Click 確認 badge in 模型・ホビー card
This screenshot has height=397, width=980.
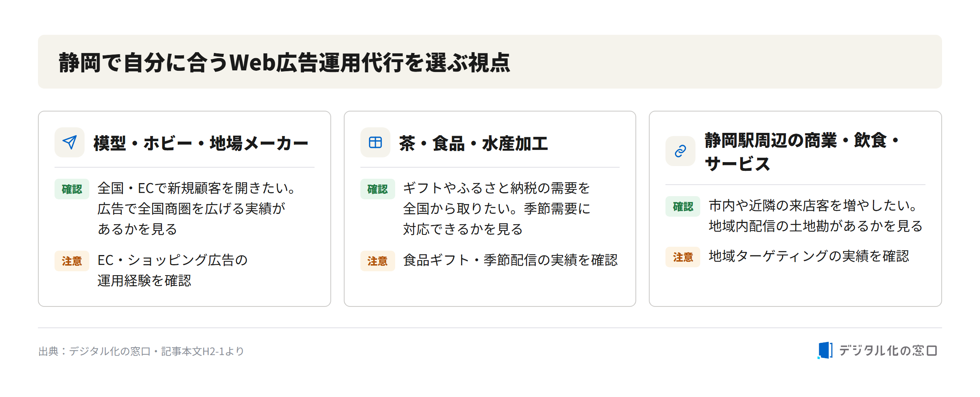(x=72, y=189)
